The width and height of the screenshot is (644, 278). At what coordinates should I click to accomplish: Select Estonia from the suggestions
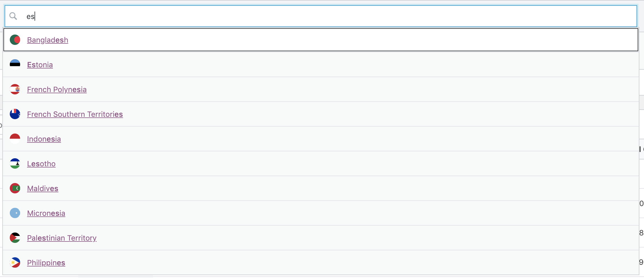pos(40,64)
